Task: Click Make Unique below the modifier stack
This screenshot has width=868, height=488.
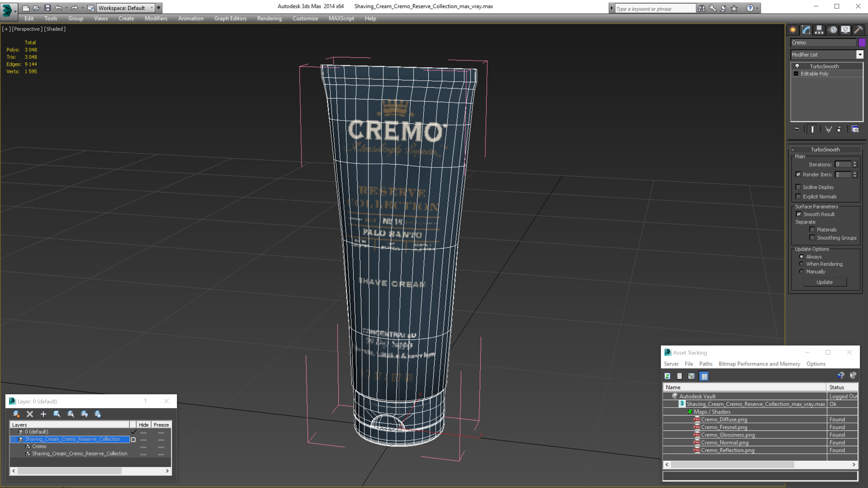Action: 828,129
